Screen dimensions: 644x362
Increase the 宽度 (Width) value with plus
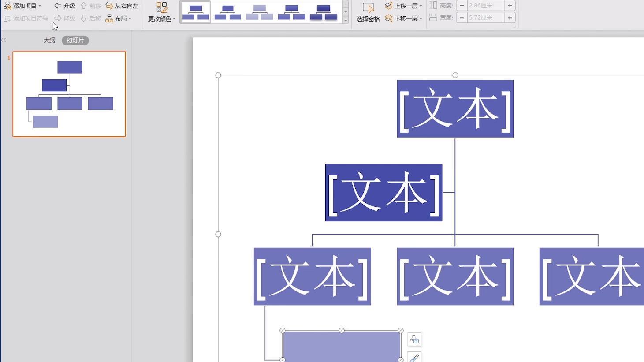tap(510, 18)
